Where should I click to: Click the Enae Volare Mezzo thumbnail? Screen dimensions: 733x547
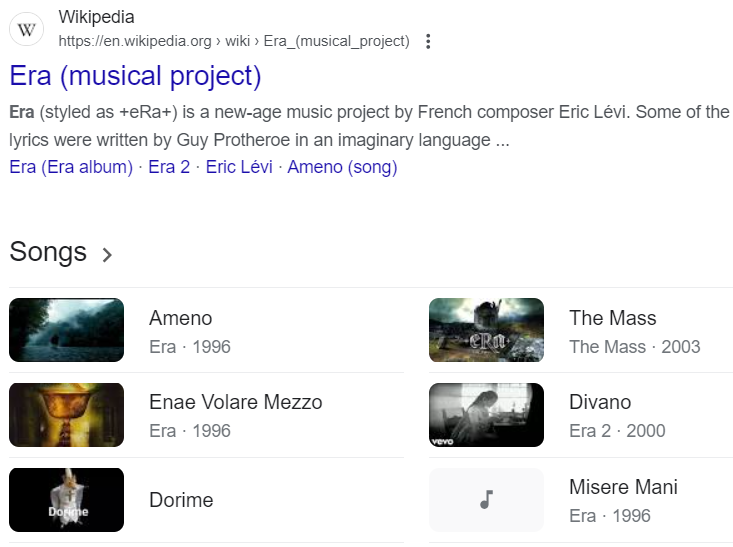click(x=66, y=415)
